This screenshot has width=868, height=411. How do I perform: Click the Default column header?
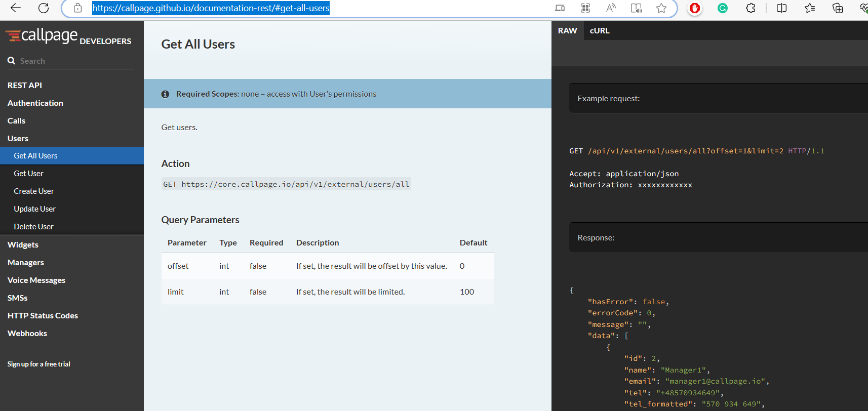point(474,243)
